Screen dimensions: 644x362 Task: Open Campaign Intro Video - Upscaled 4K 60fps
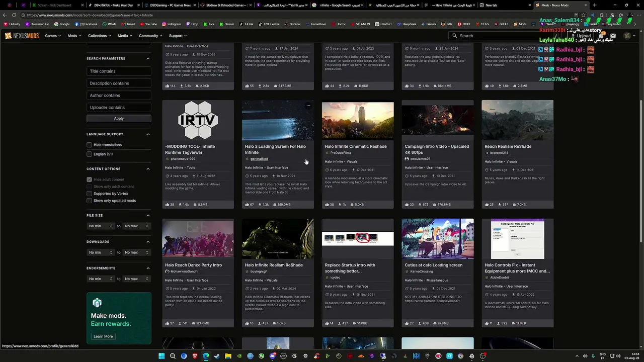pyautogui.click(x=437, y=149)
